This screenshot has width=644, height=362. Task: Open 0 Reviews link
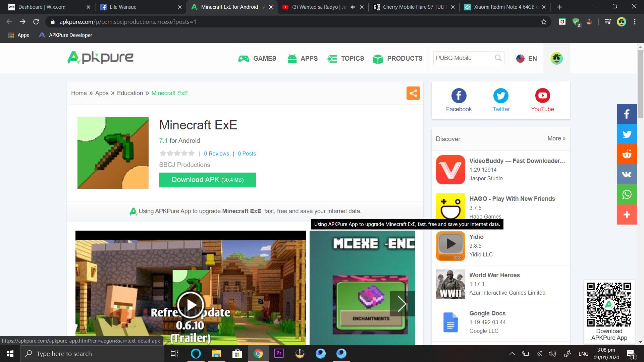point(216,154)
